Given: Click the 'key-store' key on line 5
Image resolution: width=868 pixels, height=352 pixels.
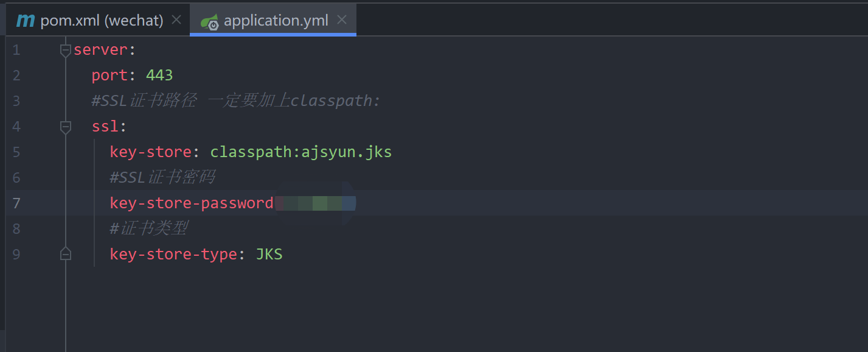Looking at the screenshot, I should [x=151, y=152].
